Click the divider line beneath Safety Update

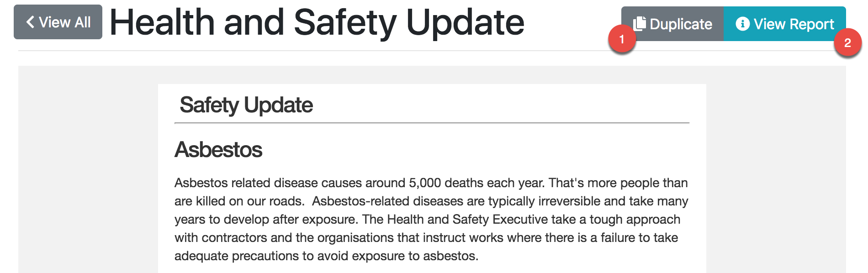[x=432, y=123]
